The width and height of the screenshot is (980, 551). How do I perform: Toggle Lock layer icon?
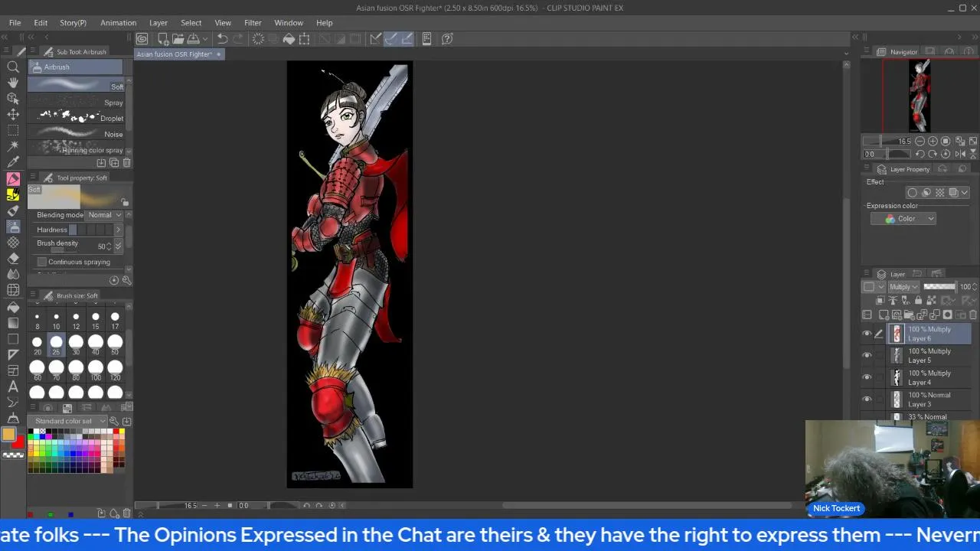coord(918,301)
